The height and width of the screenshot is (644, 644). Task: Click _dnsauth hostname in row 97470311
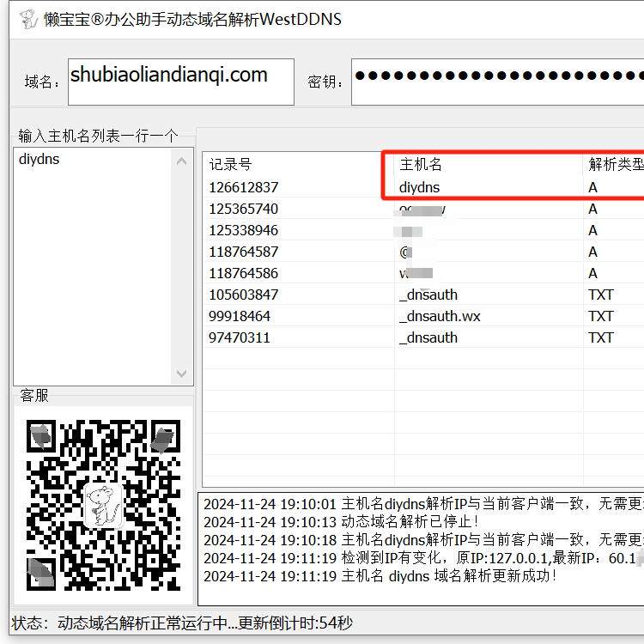pos(428,337)
